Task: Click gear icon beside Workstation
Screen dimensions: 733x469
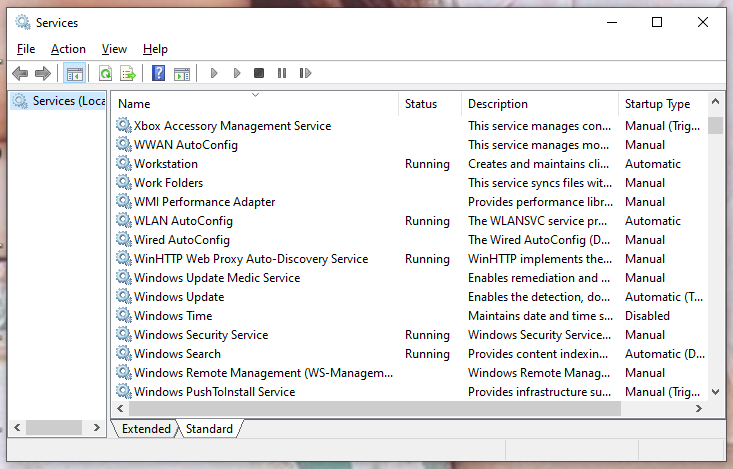Action: 124,164
